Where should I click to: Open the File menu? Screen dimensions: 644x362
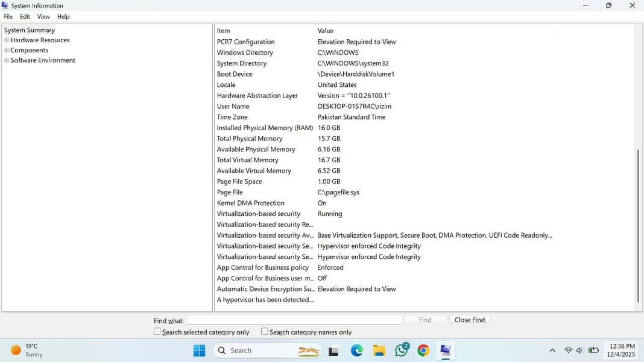(x=8, y=16)
